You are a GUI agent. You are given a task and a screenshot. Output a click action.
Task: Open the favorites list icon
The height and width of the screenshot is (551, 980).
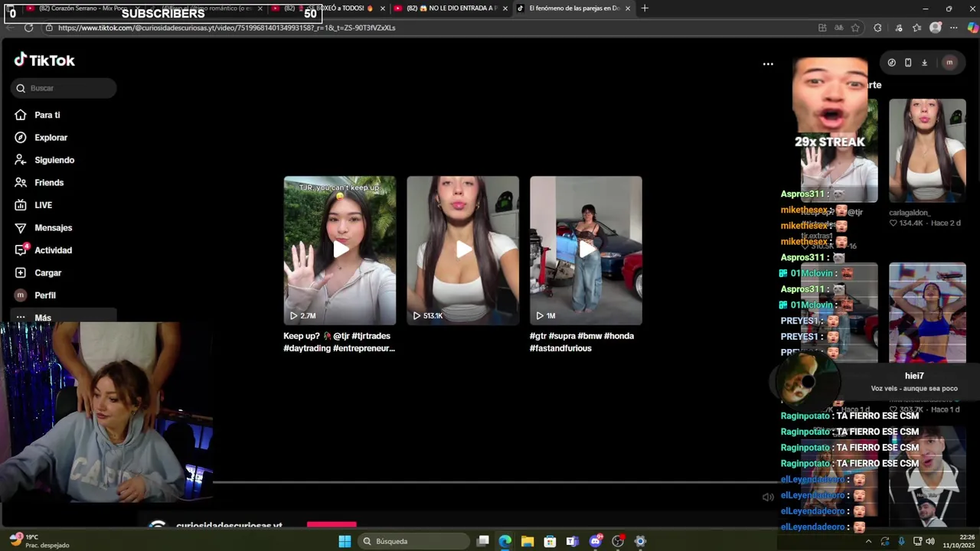tap(917, 28)
